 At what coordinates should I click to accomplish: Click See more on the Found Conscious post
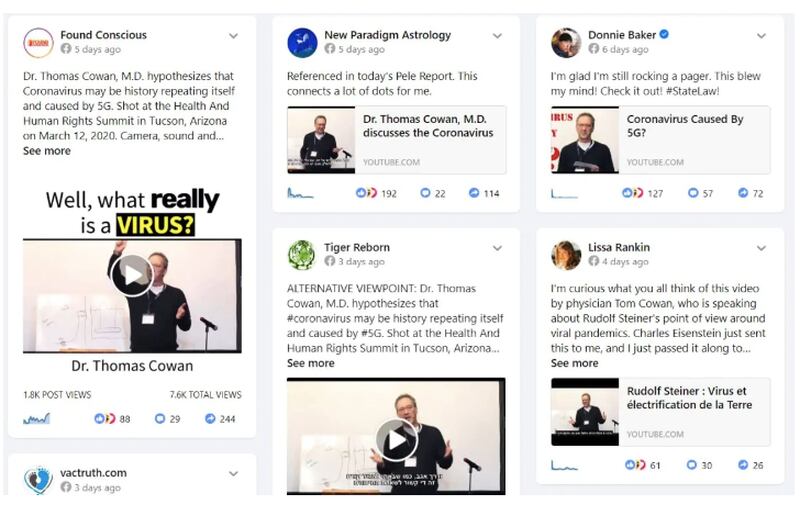point(47,151)
